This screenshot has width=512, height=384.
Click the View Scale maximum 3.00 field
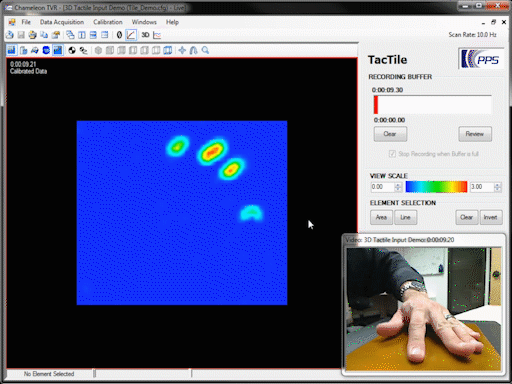tap(481, 187)
